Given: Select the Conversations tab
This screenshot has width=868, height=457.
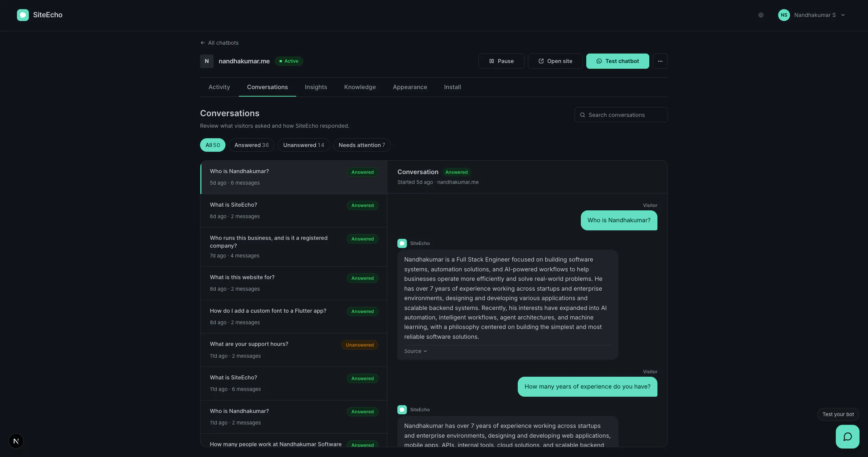Looking at the screenshot, I should pos(268,87).
